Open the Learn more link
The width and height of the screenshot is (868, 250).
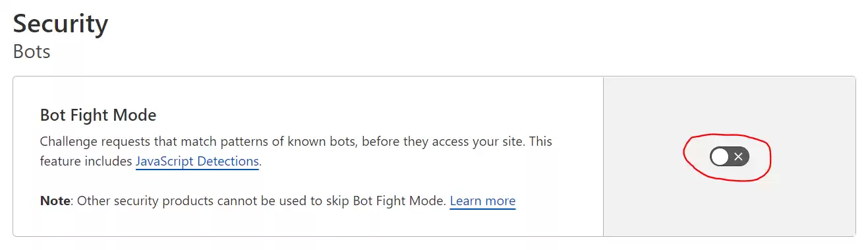482,201
